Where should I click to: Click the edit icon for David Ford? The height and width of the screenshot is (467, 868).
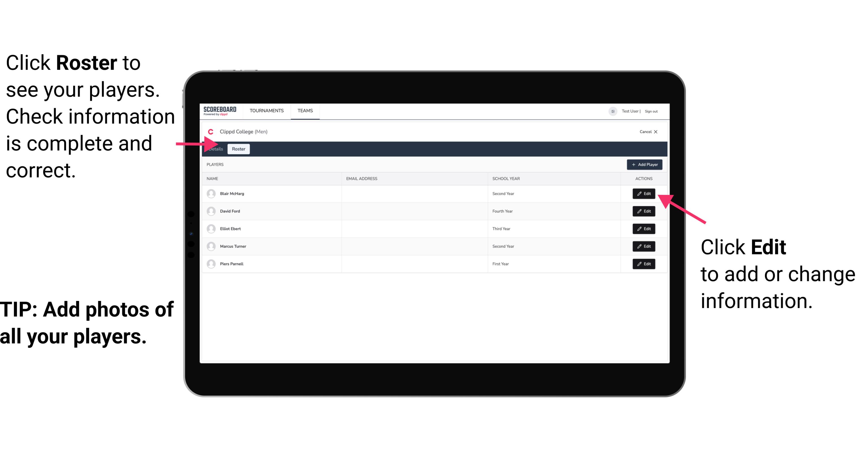643,211
